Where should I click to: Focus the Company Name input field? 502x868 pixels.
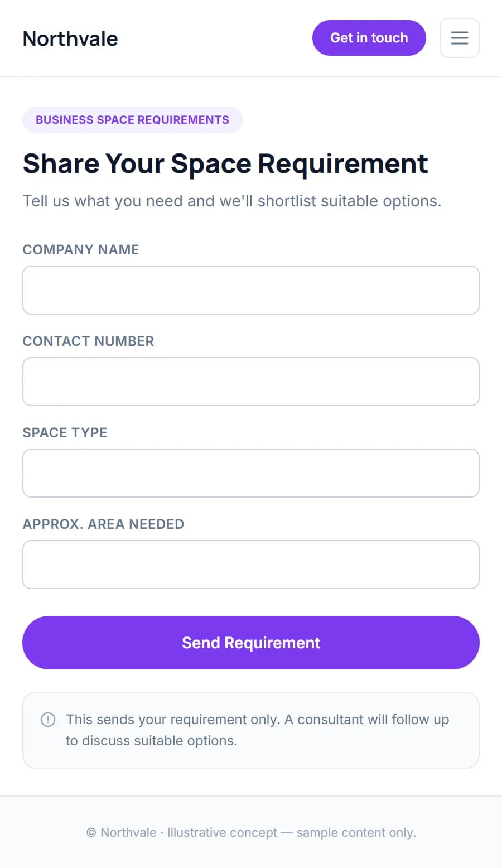coord(251,290)
